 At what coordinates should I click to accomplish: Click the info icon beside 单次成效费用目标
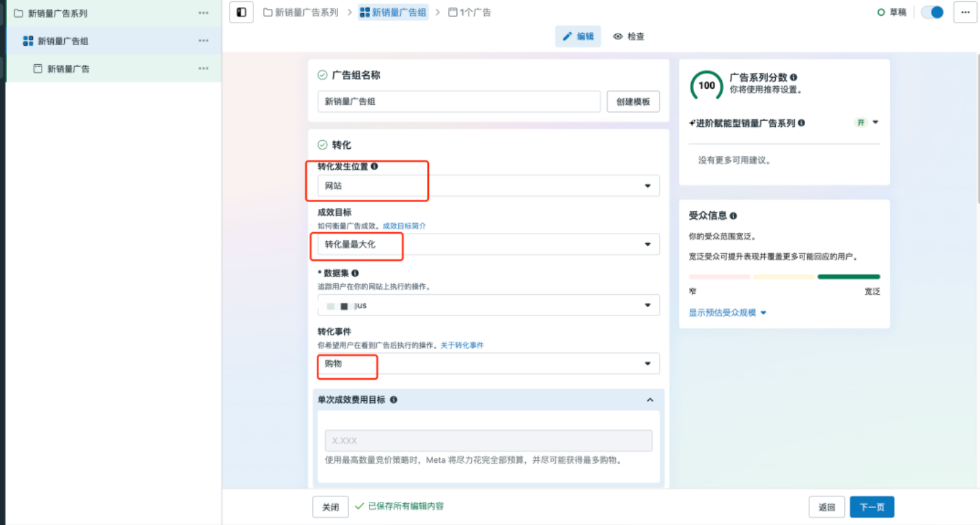click(x=393, y=399)
